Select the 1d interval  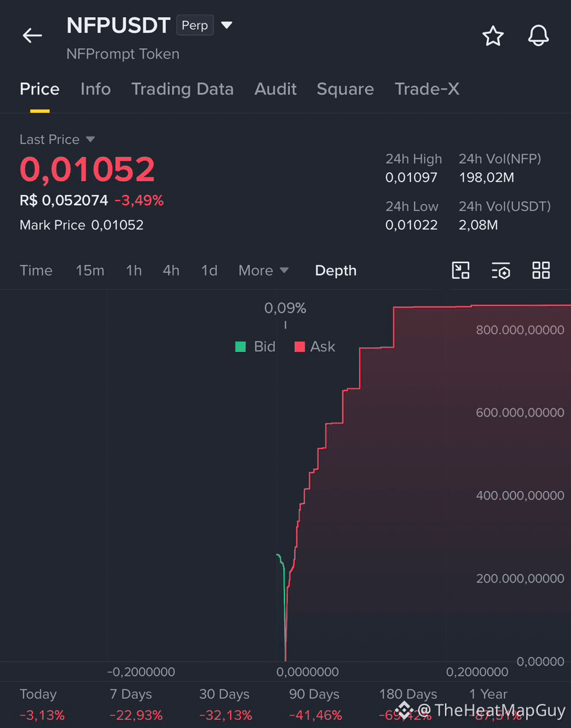209,271
